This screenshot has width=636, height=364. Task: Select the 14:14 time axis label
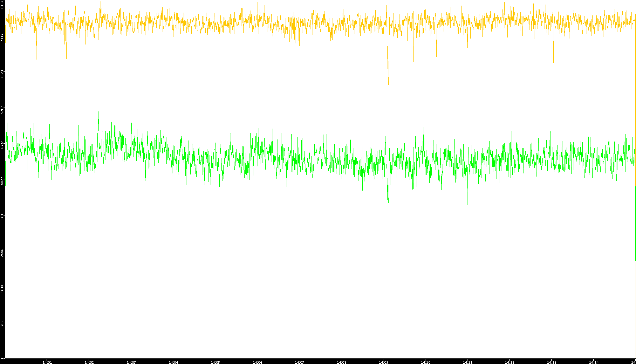point(594,362)
